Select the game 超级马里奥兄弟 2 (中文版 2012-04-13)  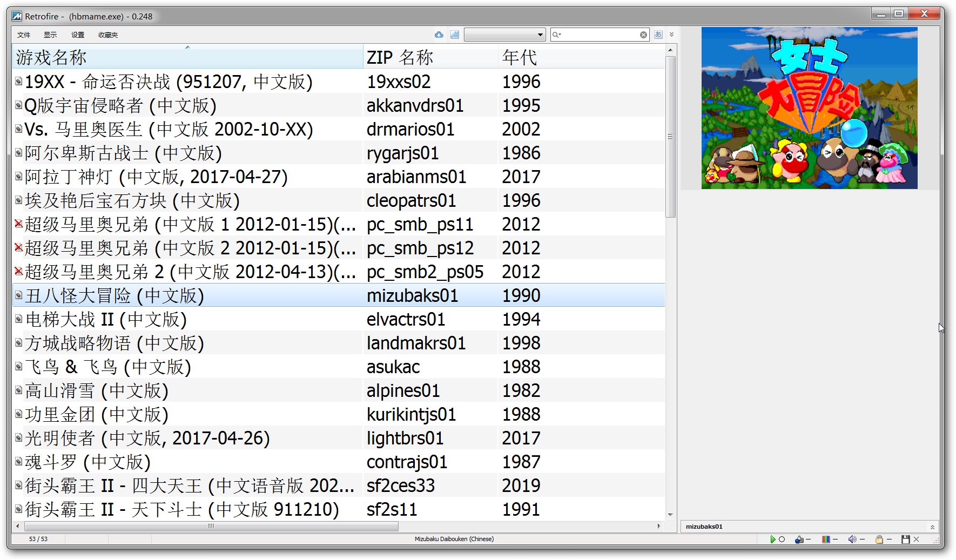190,272
